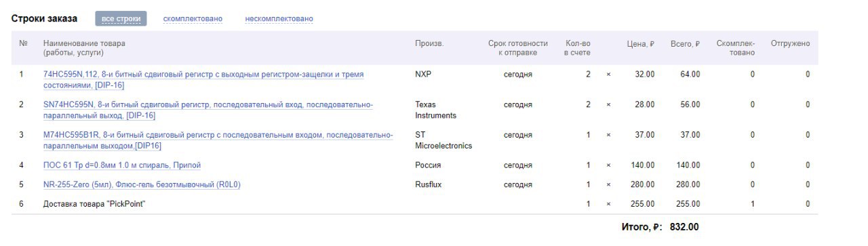Open the ПОС 61 Тр solder link
The width and height of the screenshot is (868, 246).
pos(122,165)
